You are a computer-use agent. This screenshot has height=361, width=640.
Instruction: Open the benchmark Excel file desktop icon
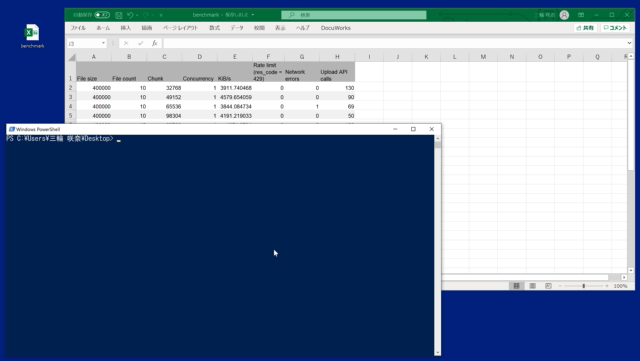pos(32,36)
